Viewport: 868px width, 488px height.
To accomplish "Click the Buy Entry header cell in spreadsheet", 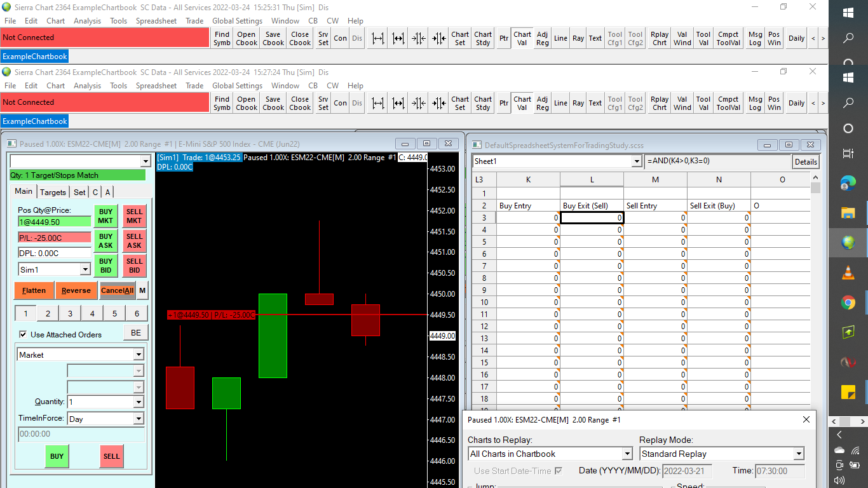I will point(528,205).
